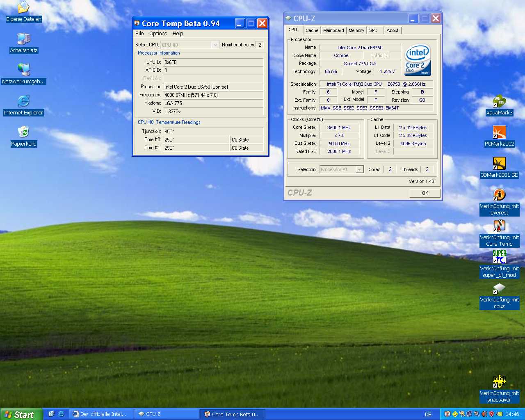Click the Number of cores field
Image resolution: width=525 pixels, height=420 pixels.
259,45
